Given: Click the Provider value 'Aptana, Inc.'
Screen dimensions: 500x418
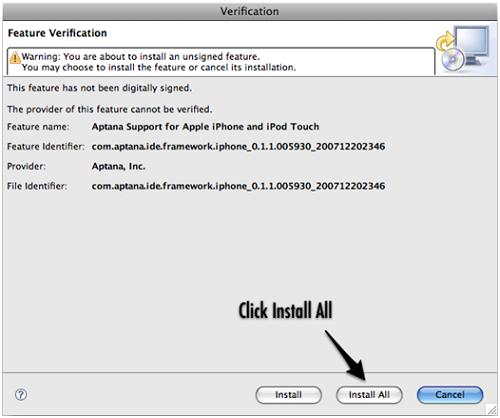Looking at the screenshot, I should click(118, 166).
